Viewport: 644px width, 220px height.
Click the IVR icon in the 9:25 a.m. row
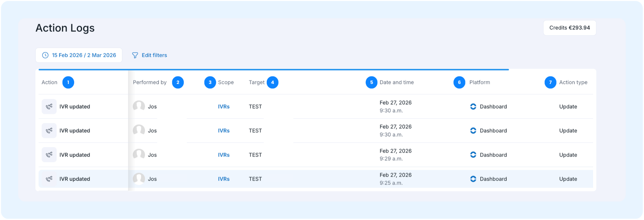coord(49,179)
